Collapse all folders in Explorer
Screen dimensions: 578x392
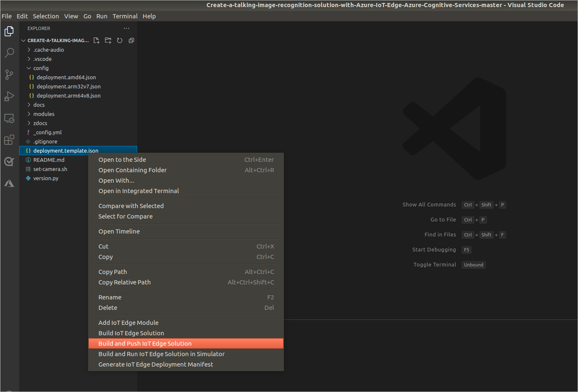(131, 40)
